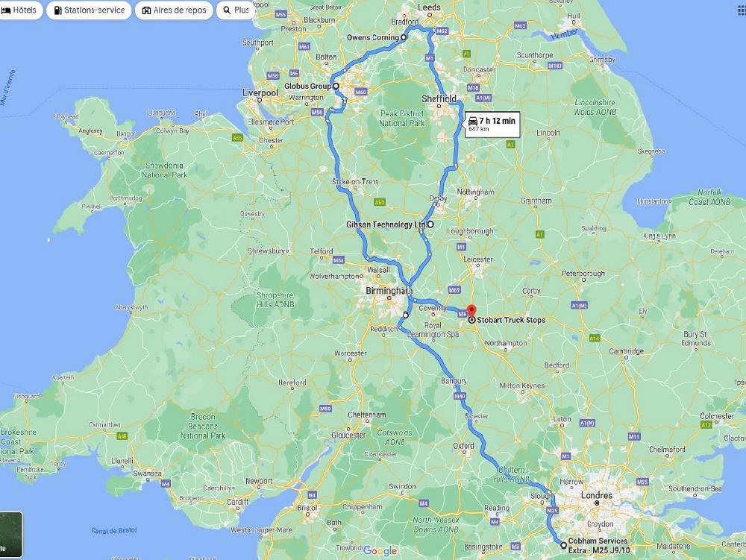Click the Birmingham city label

(389, 291)
